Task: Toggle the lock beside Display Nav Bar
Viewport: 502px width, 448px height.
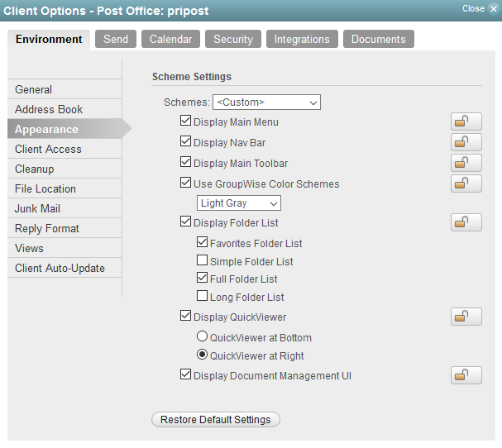Action: click(466, 142)
